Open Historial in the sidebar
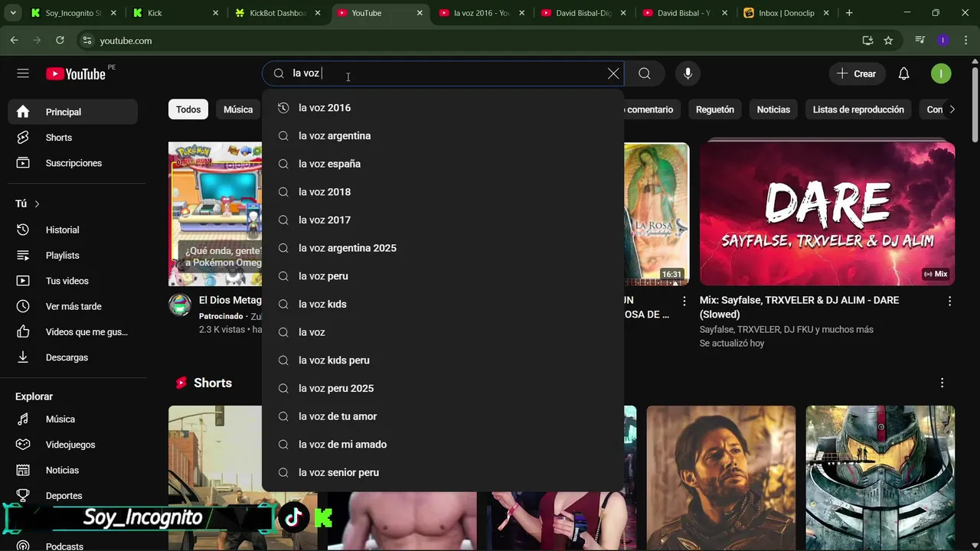The height and width of the screenshot is (551, 980). pos(73,230)
